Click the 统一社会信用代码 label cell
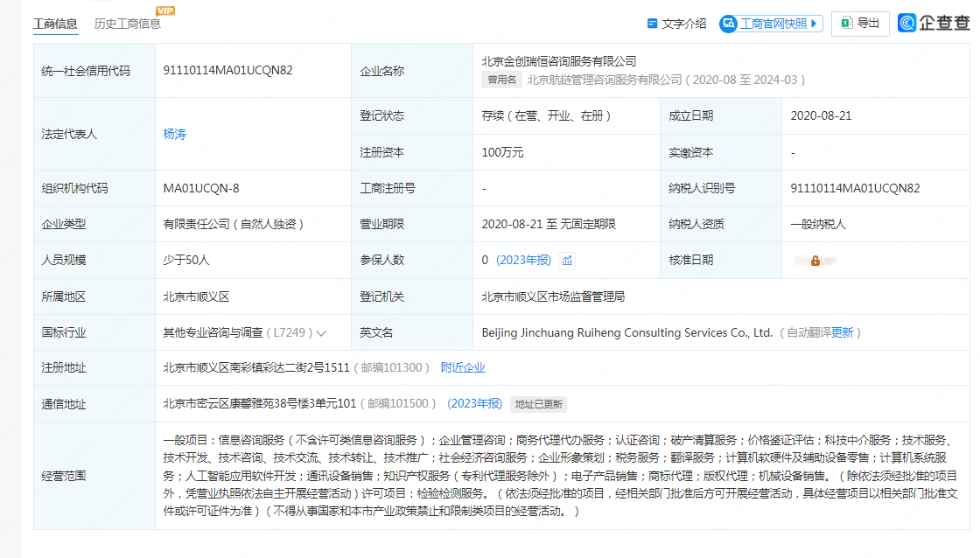Image resolution: width=980 pixels, height=558 pixels. click(94, 71)
